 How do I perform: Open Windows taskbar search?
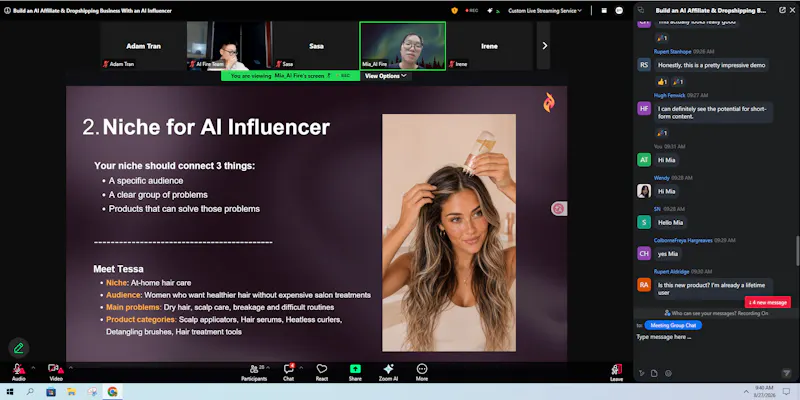[30, 392]
